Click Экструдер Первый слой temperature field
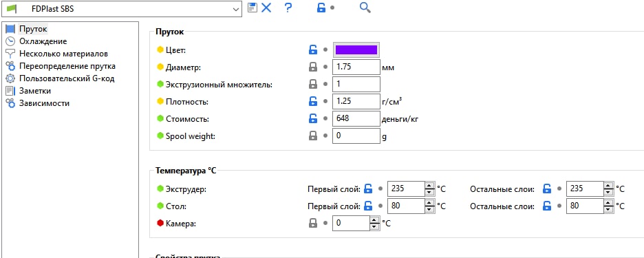644x258 pixels. click(406, 189)
